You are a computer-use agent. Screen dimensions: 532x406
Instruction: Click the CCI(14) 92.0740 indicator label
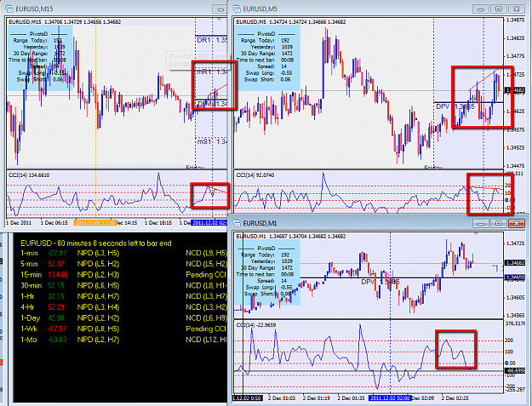coord(255,175)
